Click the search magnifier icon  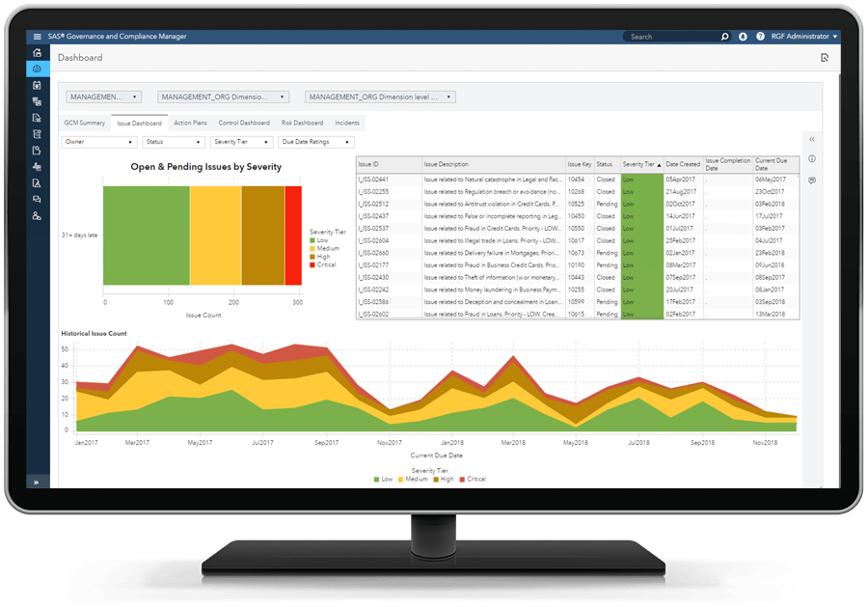724,37
